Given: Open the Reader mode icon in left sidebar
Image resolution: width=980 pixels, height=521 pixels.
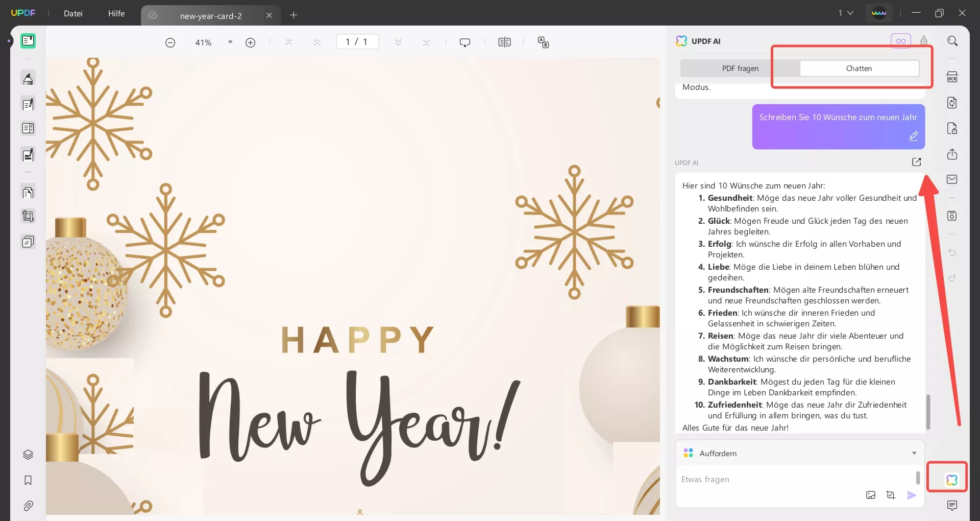Looking at the screenshot, I should click(x=28, y=41).
